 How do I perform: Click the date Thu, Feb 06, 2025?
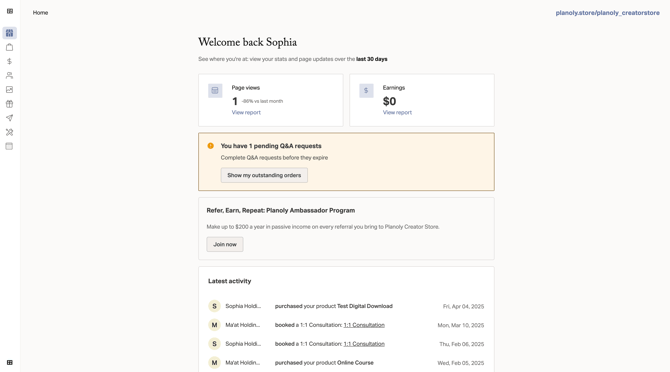(461, 344)
